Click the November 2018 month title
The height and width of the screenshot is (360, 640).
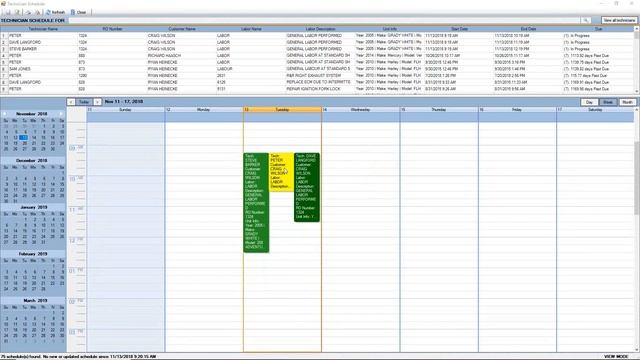pos(31,114)
